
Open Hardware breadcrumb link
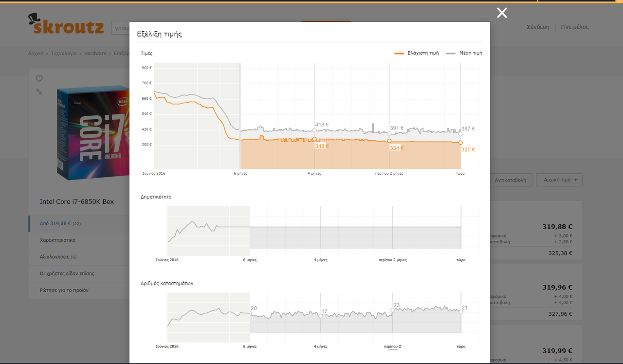tap(95, 53)
